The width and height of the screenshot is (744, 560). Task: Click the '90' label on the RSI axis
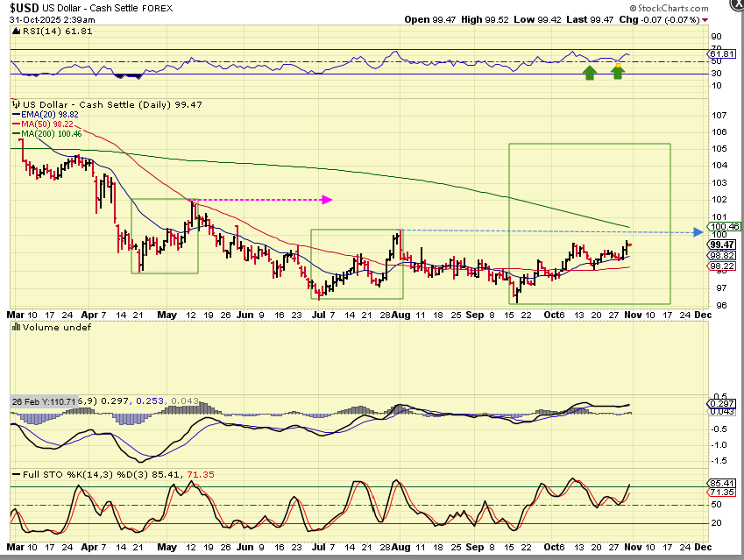pos(717,37)
